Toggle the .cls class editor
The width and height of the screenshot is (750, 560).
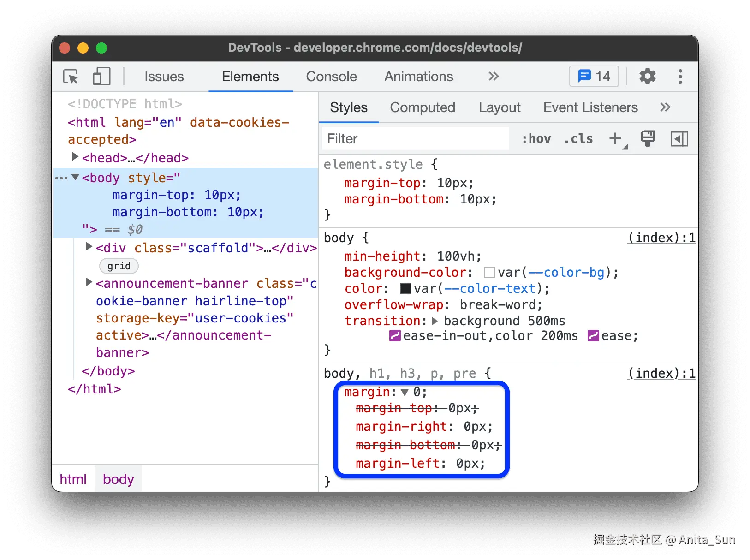(x=578, y=139)
